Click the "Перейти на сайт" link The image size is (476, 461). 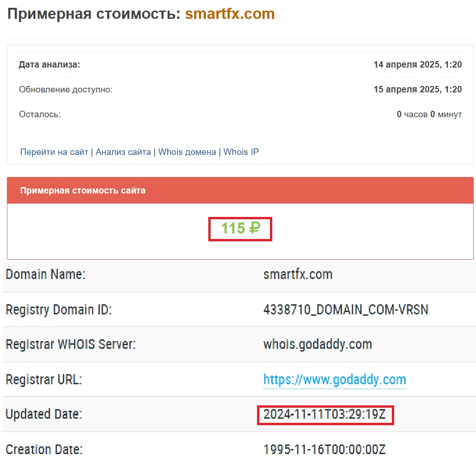(54, 152)
